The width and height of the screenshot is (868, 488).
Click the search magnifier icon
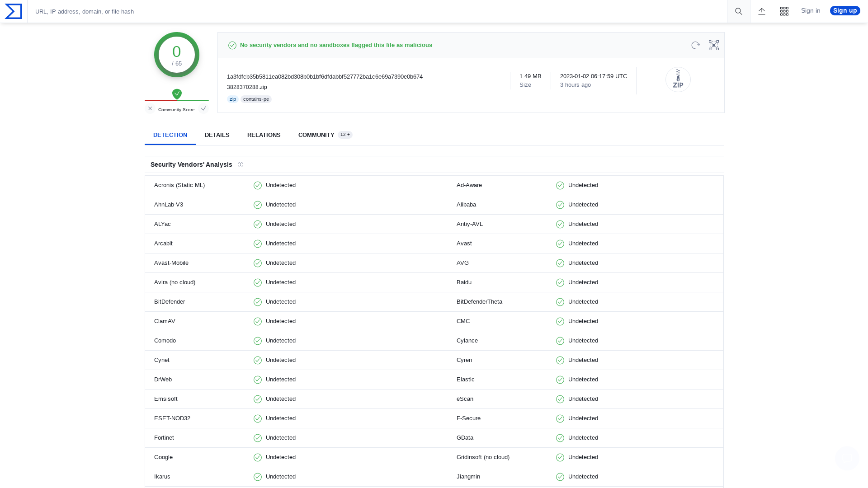coord(739,11)
